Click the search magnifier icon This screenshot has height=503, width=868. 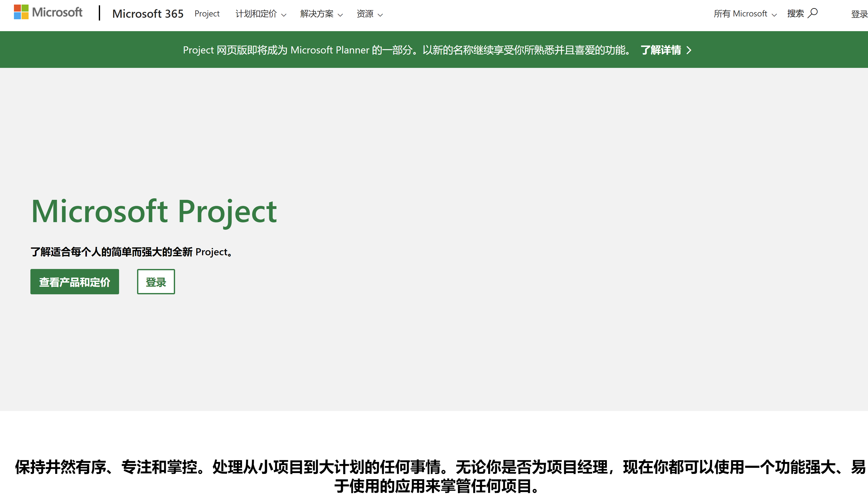[813, 13]
